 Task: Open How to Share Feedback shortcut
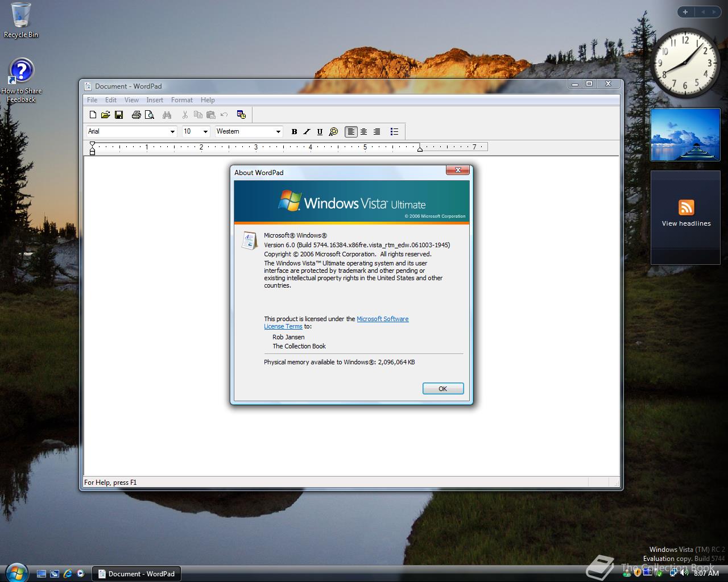coord(21,81)
